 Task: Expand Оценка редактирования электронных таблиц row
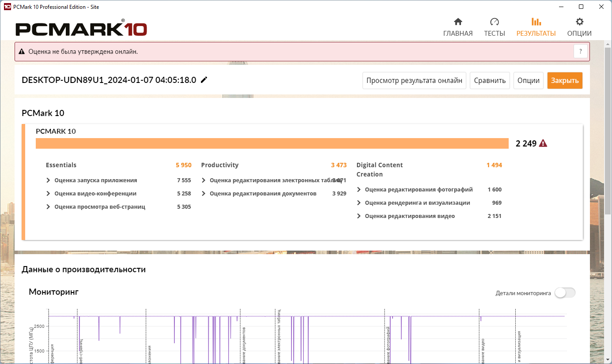(204, 180)
